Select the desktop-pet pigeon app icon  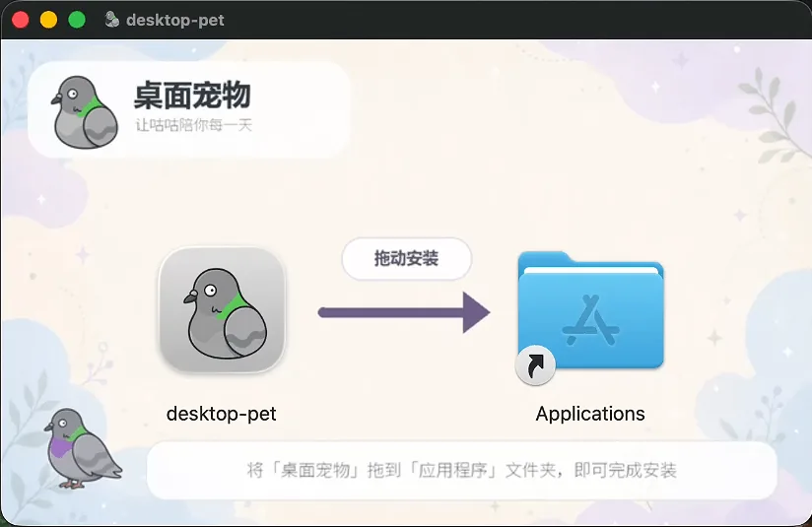222,309
